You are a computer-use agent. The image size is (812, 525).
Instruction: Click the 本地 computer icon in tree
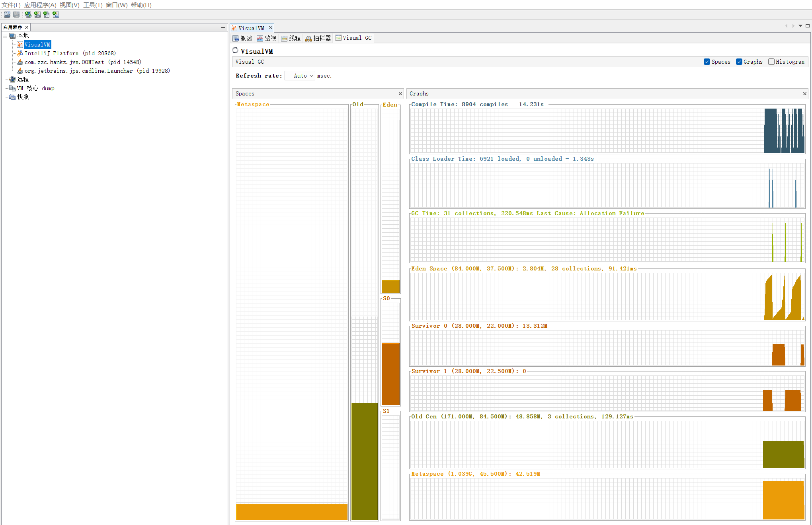[x=12, y=36]
